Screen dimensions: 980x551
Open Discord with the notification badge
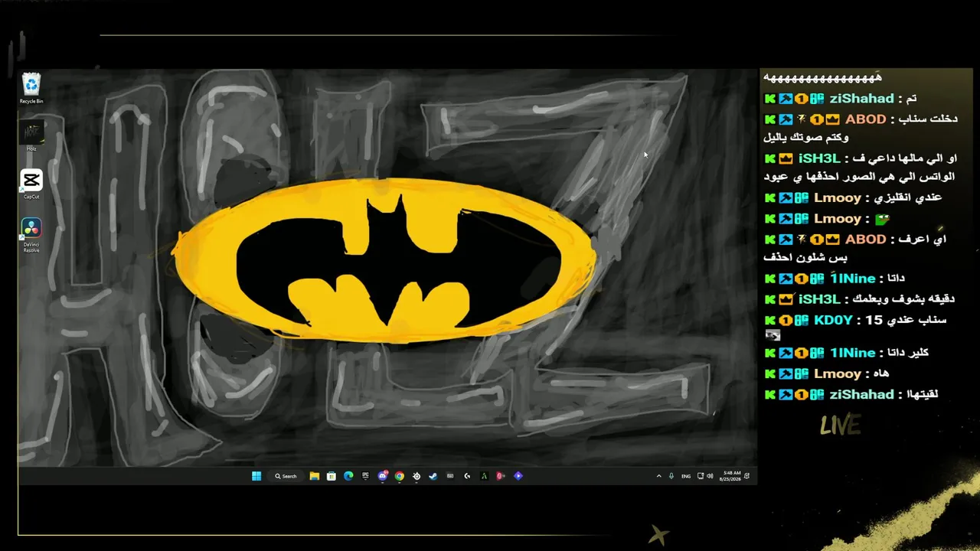pyautogui.click(x=383, y=476)
